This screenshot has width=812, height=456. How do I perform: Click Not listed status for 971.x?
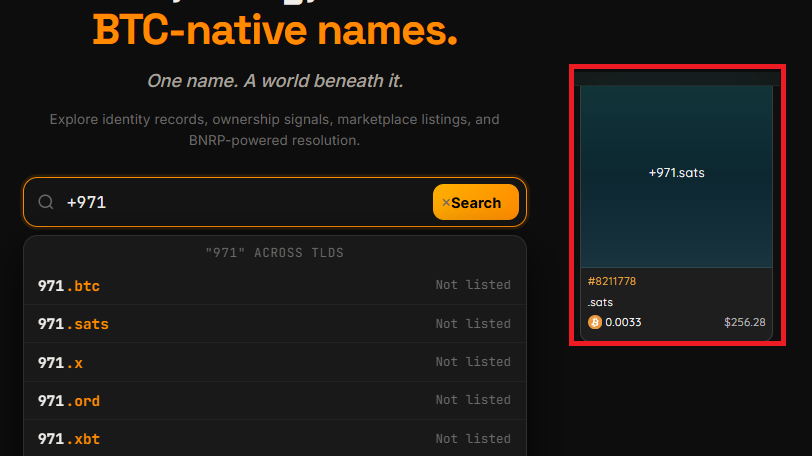[473, 362]
